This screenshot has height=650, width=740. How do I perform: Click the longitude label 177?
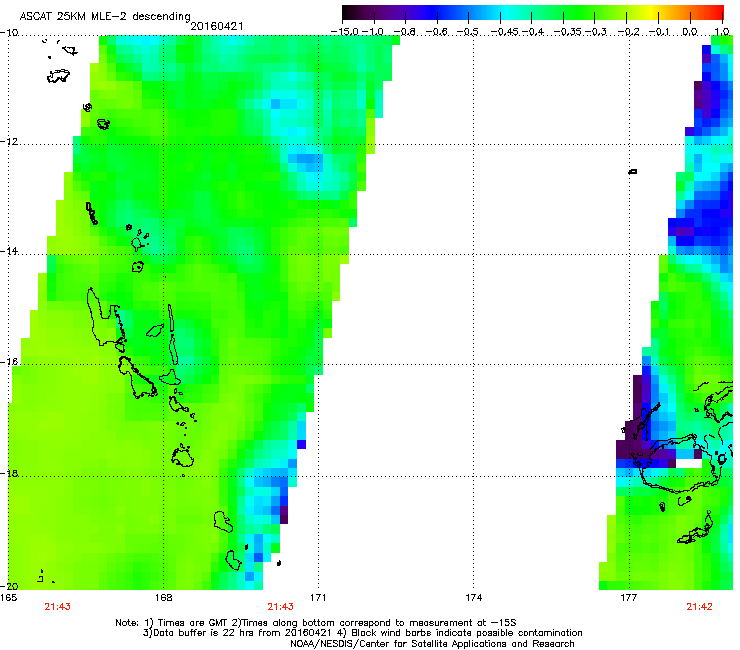point(628,598)
